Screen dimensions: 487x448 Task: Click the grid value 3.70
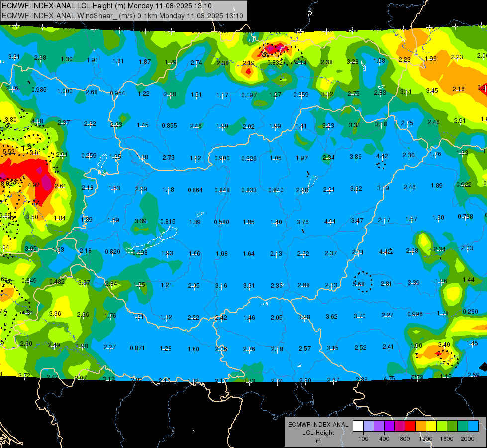tap(360, 316)
